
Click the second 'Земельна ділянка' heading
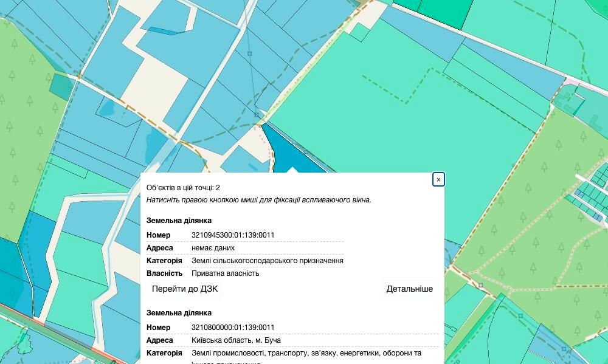pyautogui.click(x=179, y=313)
